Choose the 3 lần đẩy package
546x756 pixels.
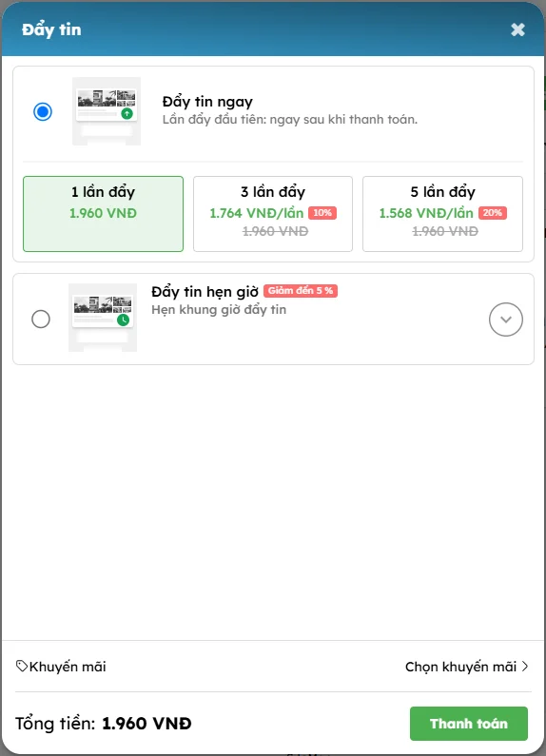273,214
